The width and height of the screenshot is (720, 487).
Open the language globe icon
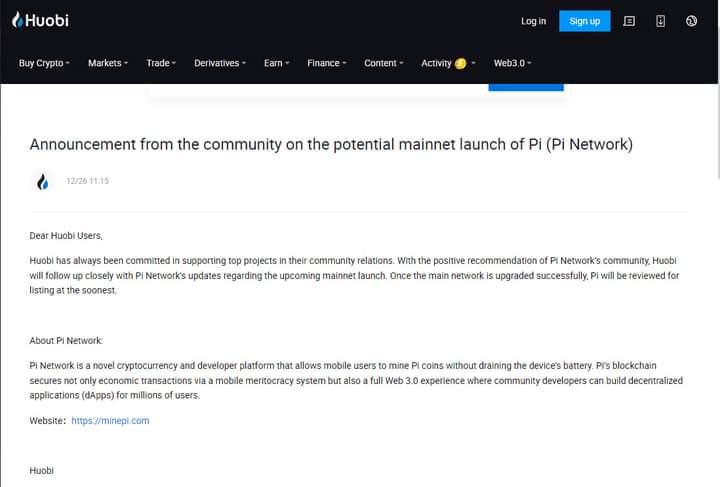pyautogui.click(x=692, y=21)
